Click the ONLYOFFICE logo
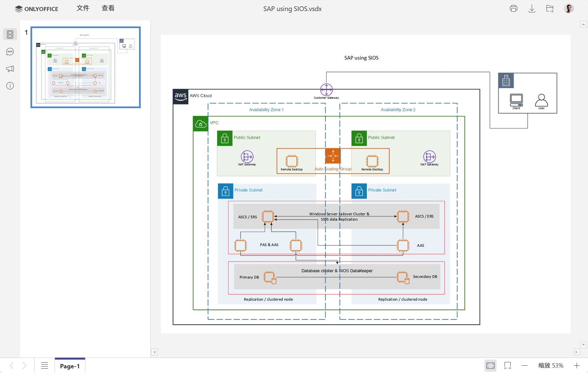588x373 pixels. coord(36,9)
